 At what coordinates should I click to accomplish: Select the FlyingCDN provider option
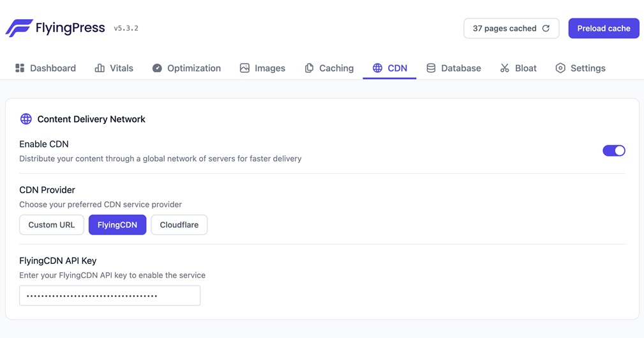(x=117, y=224)
